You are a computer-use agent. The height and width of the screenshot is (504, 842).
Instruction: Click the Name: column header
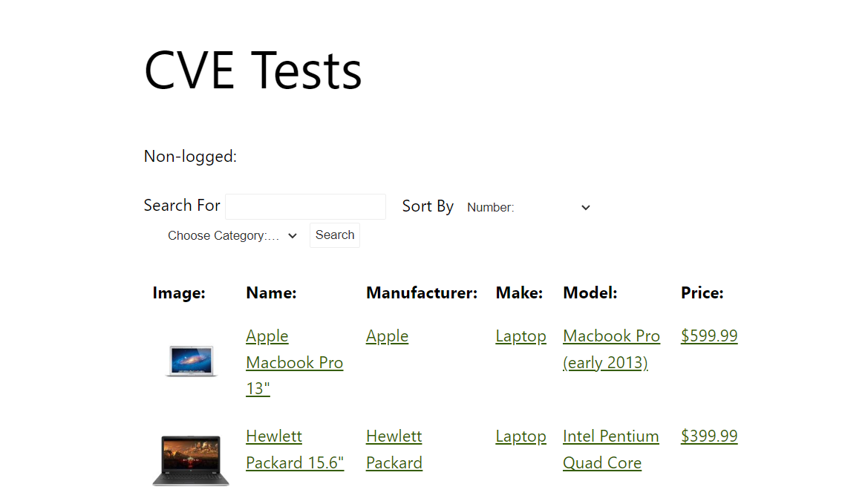point(271,293)
